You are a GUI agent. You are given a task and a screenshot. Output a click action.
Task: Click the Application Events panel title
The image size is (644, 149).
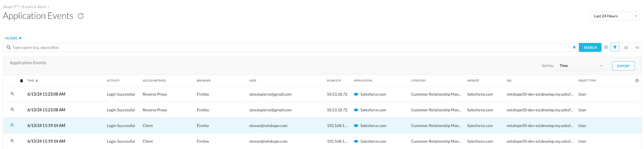(x=28, y=63)
